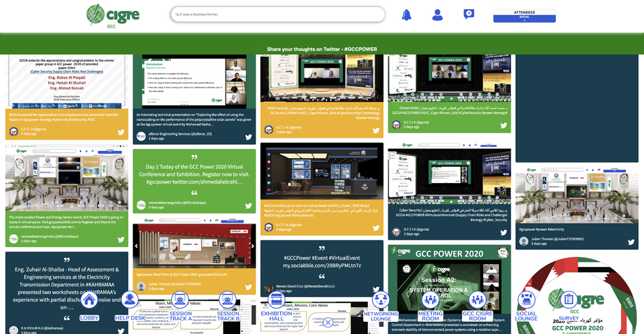Enter the Exhibition Hall
This screenshot has width=644, height=334.
(x=276, y=300)
